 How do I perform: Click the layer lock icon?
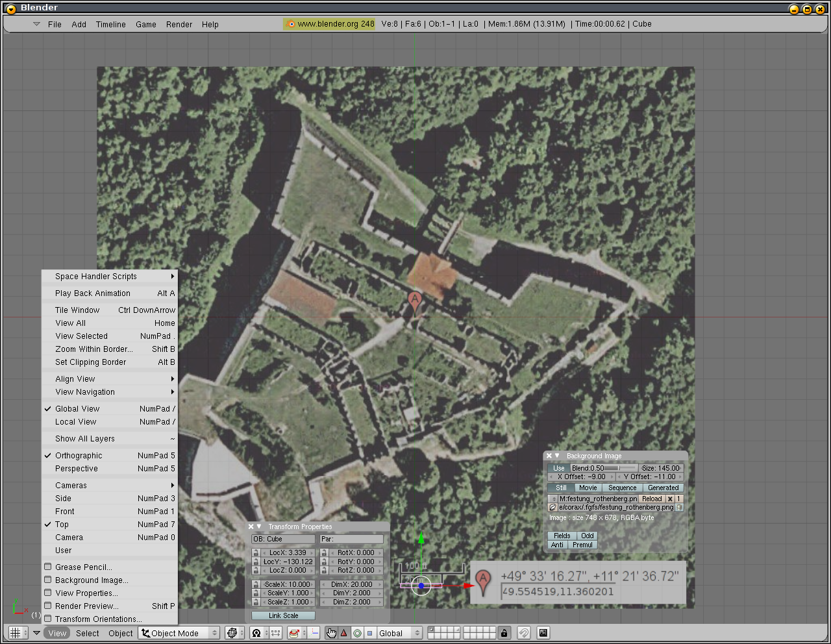(504, 633)
